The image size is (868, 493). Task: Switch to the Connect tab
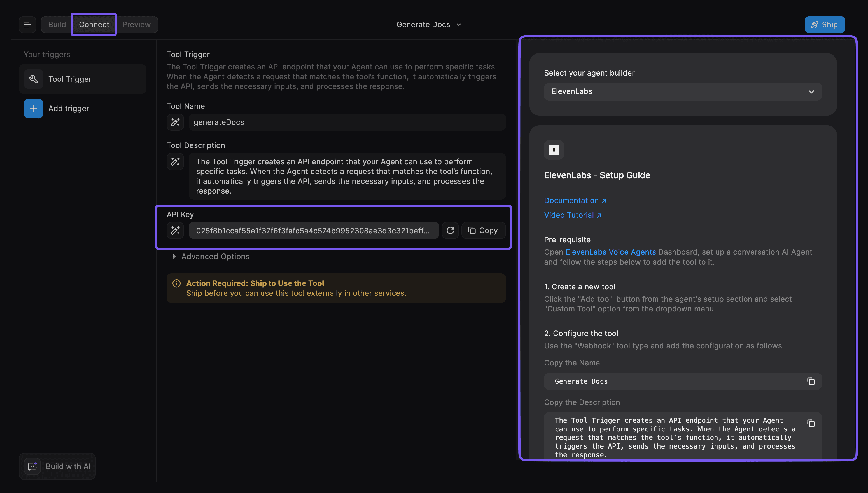click(94, 24)
